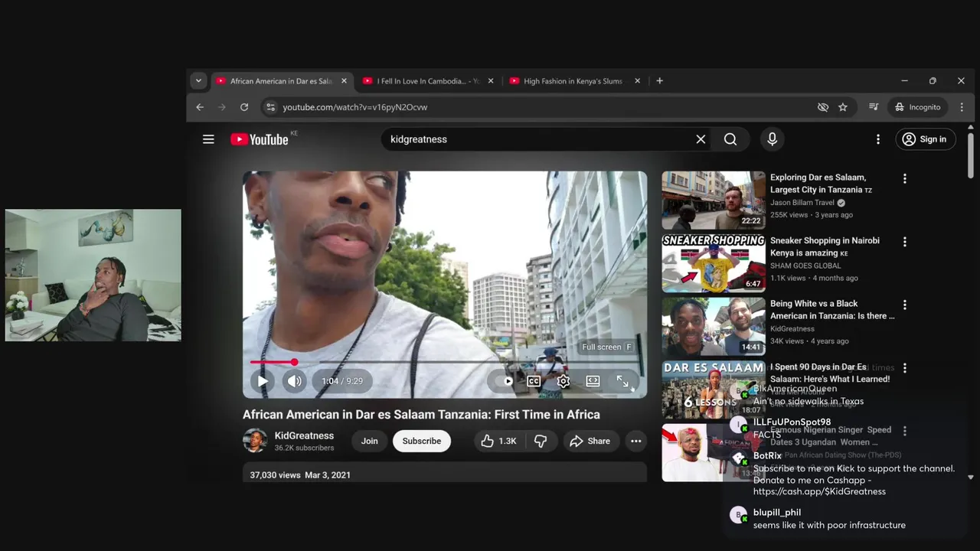Like the video with 1.3K likes
The height and width of the screenshot is (551, 980).
tap(498, 441)
